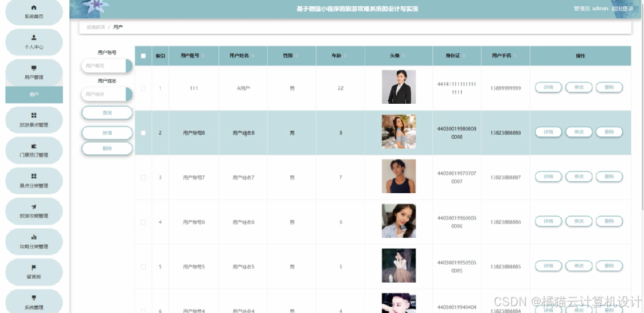Click 删除 in the 用户账号6 row
The height and width of the screenshot is (313, 644).
609,221
